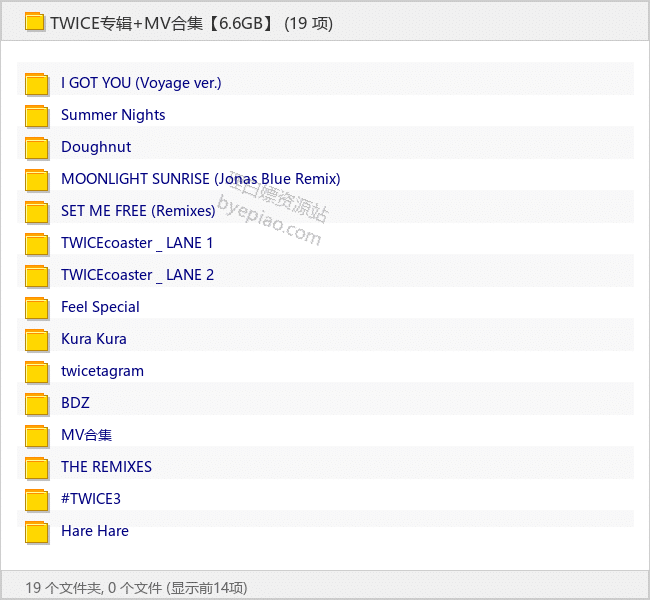
Task: Click the header title TWICE专辑+MV合集【6.6GB】
Action: point(162,23)
